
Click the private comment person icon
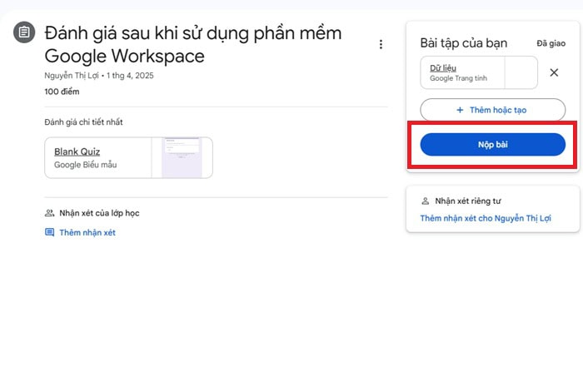[426, 201]
